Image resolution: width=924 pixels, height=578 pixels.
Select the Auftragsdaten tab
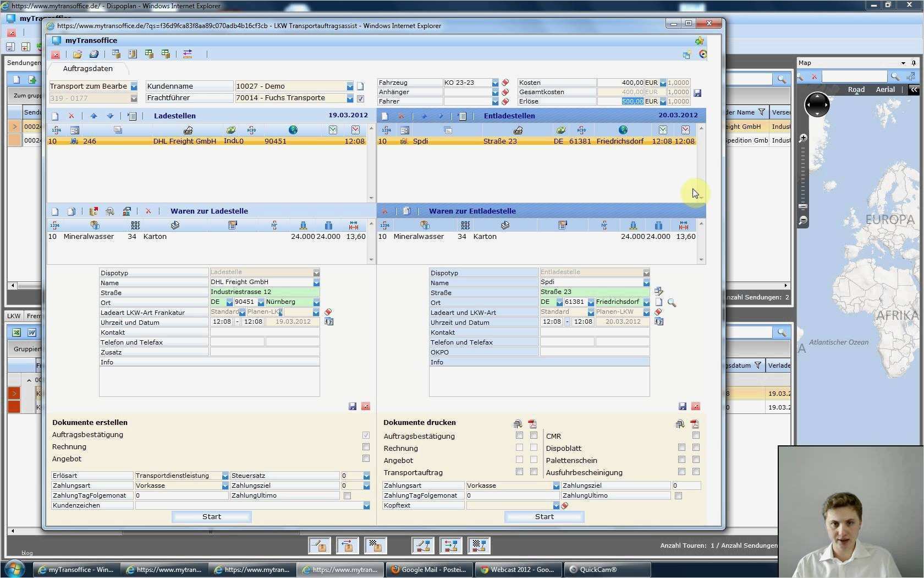[87, 69]
